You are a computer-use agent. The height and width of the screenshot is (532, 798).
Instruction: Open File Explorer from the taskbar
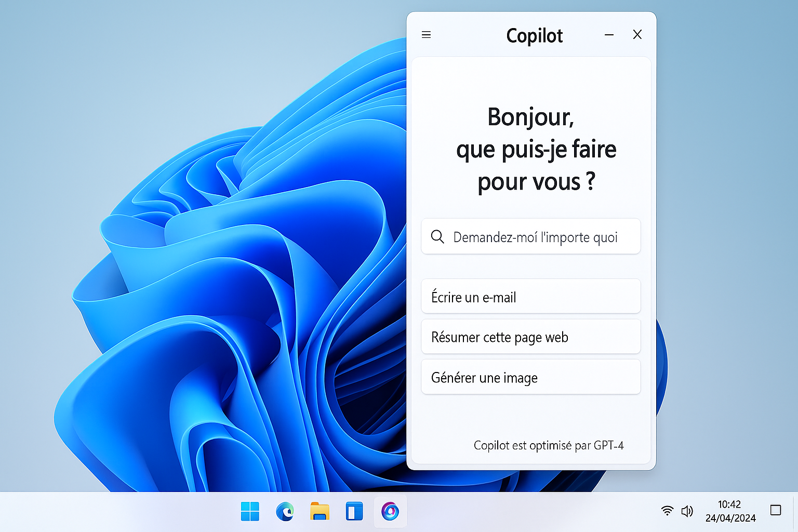[320, 512]
